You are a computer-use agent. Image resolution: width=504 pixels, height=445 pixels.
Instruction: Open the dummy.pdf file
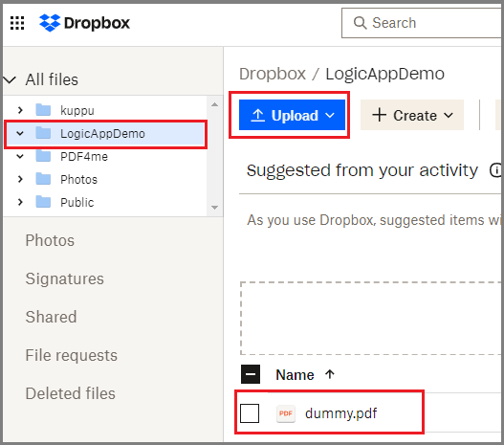click(341, 413)
